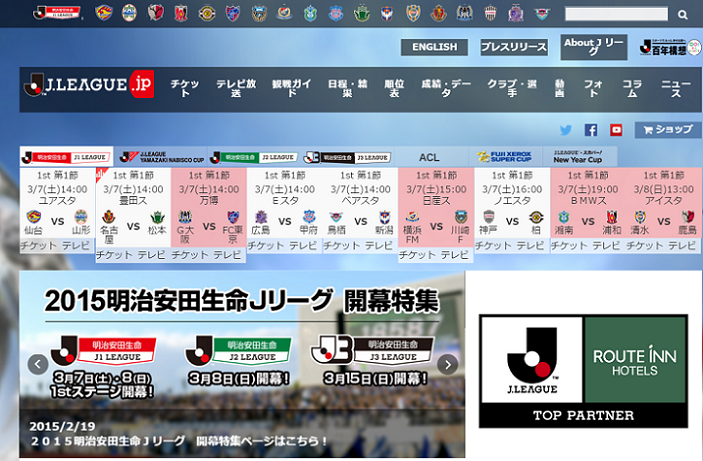
Task: Click チケット for 名古屋 vs 松本 match
Action: (114, 255)
